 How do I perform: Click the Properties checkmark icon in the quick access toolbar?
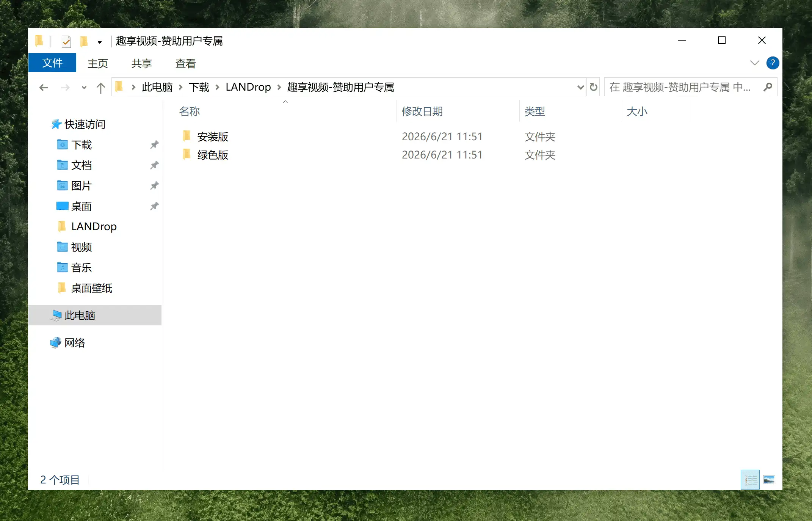[x=66, y=41]
